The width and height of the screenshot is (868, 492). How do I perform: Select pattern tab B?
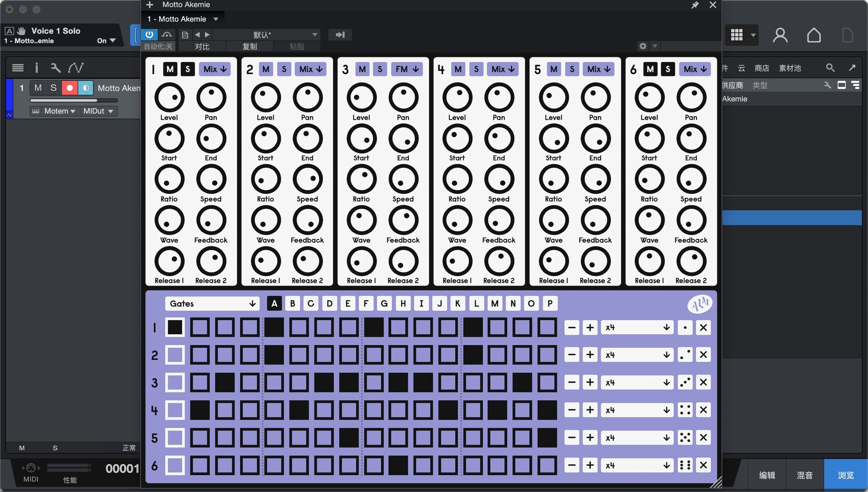292,304
